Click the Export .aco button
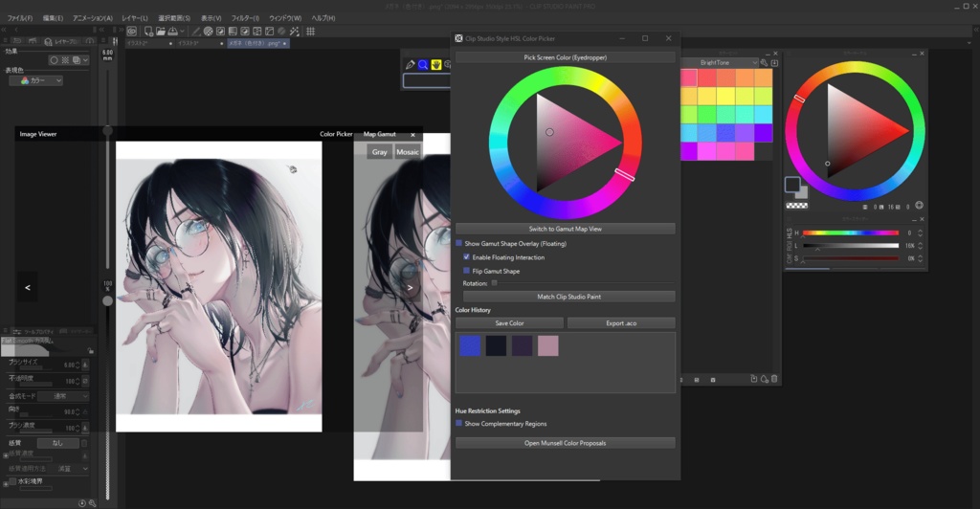 tap(621, 322)
